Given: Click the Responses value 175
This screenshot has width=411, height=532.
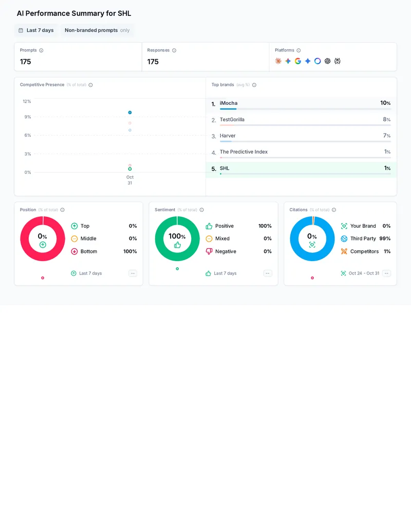Looking at the screenshot, I should coord(153,62).
